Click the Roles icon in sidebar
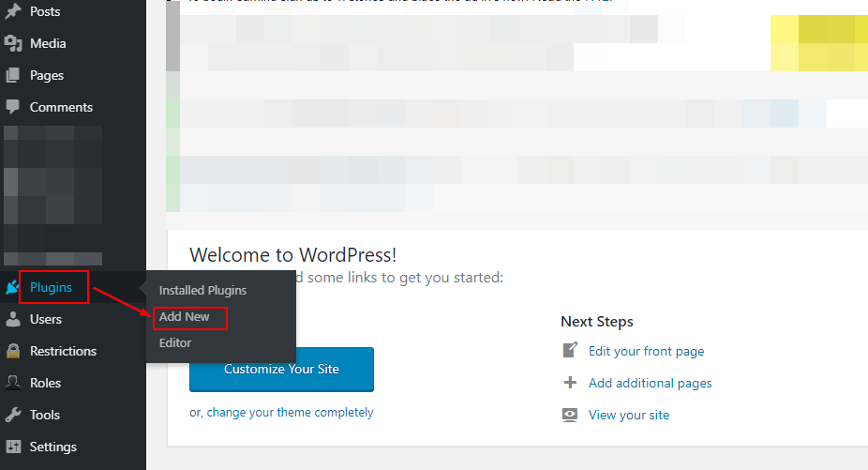This screenshot has height=470, width=868. coord(13,383)
